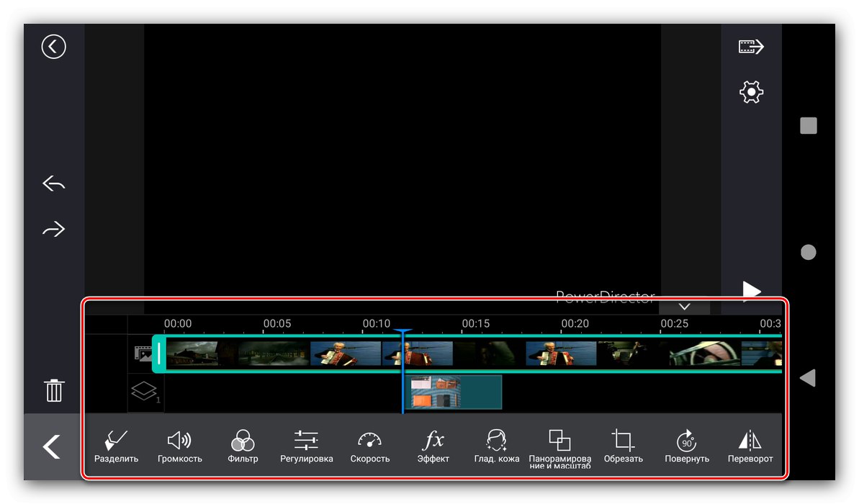Delete the selected clip with the trash icon
Image resolution: width=859 pixels, height=504 pixels.
tap(54, 390)
